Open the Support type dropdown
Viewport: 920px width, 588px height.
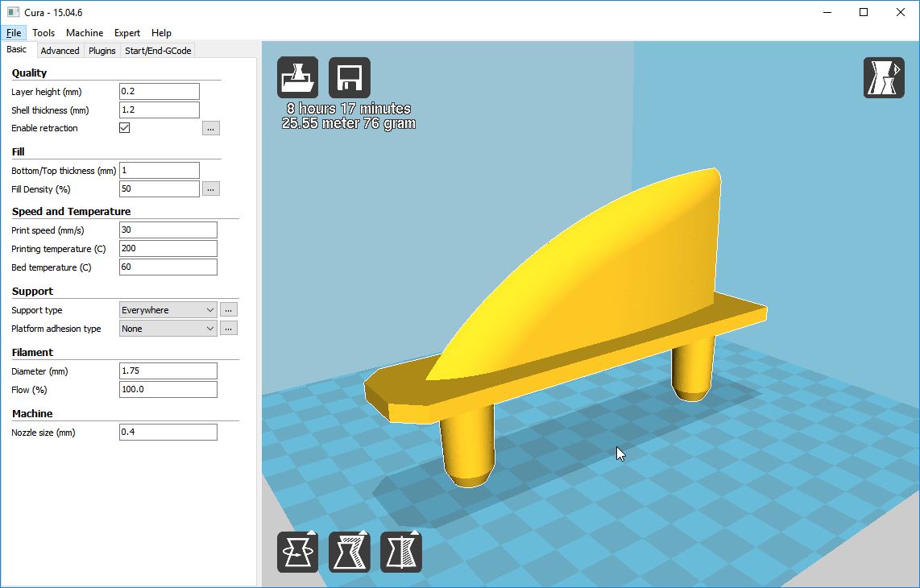click(x=168, y=310)
